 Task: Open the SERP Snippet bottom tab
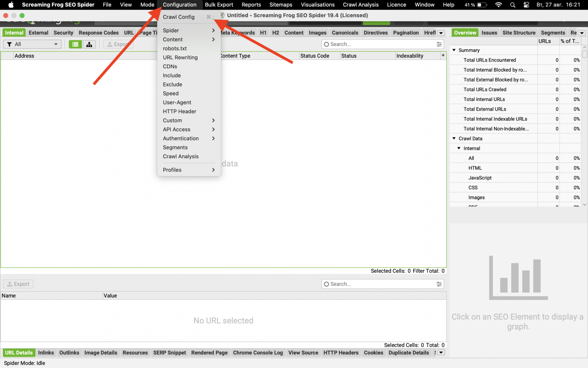[x=169, y=353]
